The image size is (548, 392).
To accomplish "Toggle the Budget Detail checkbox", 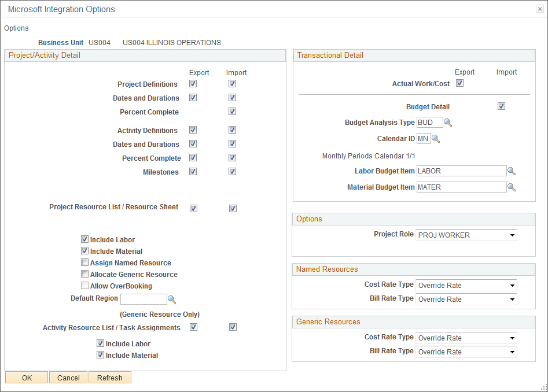I will click(x=501, y=106).
